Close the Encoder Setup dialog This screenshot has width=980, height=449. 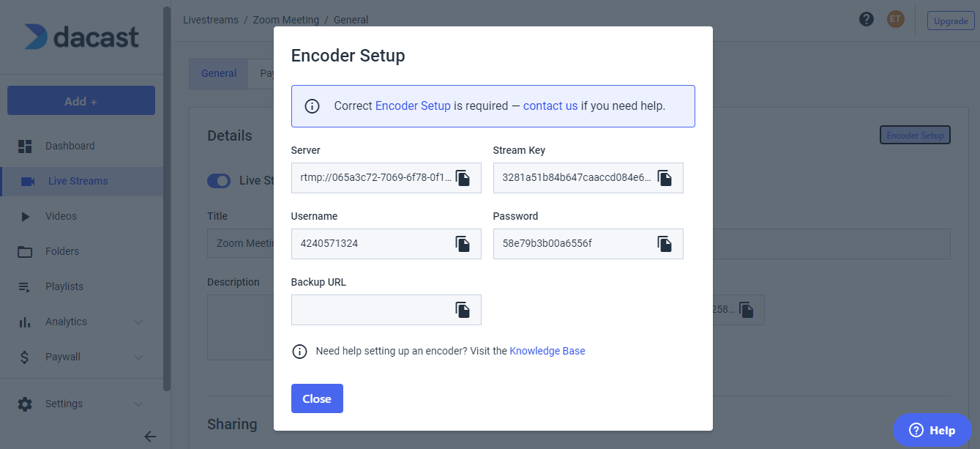317,398
